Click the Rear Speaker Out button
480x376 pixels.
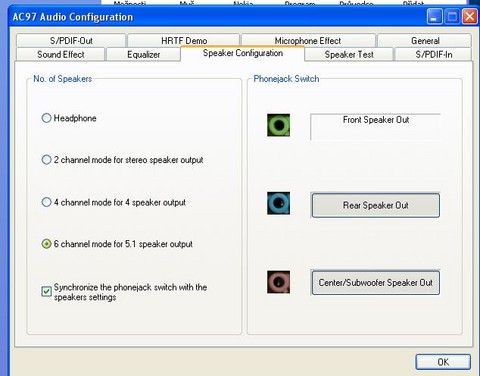pos(376,205)
